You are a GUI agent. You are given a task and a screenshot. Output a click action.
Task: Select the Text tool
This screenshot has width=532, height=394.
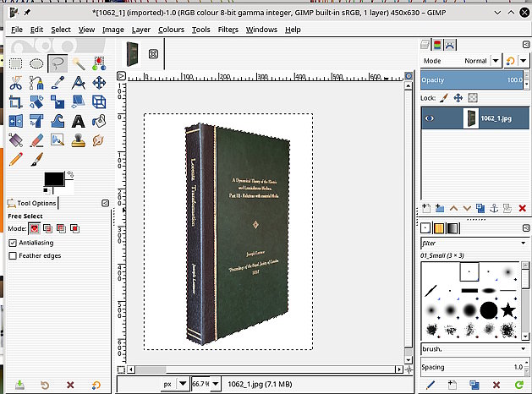tap(79, 121)
